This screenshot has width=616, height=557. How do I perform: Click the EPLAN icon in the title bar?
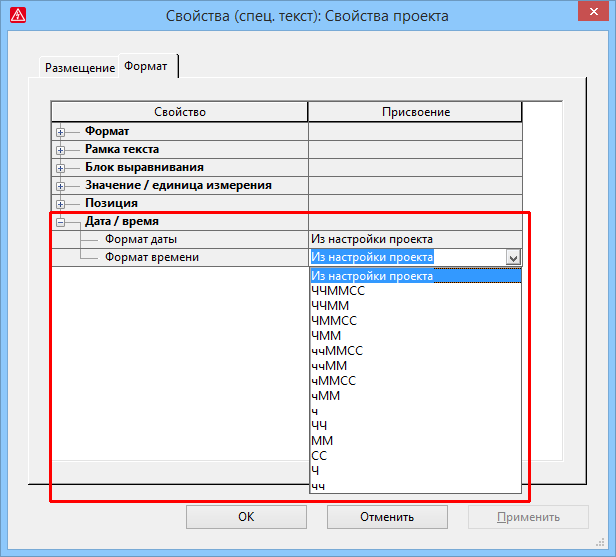click(x=18, y=15)
